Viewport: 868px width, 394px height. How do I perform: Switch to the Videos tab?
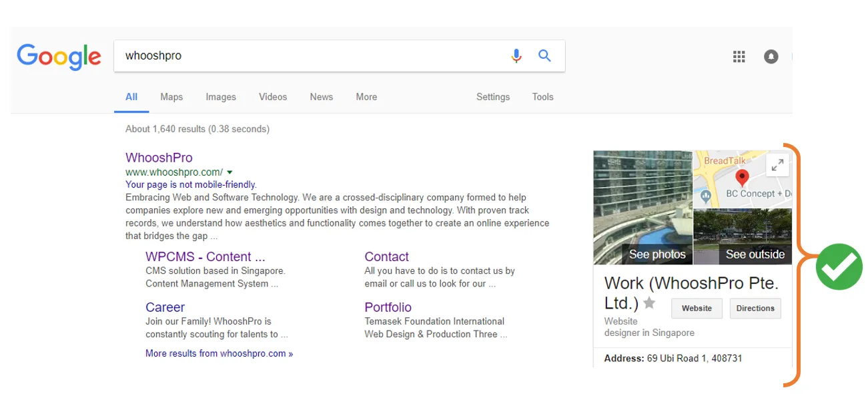pos(273,97)
